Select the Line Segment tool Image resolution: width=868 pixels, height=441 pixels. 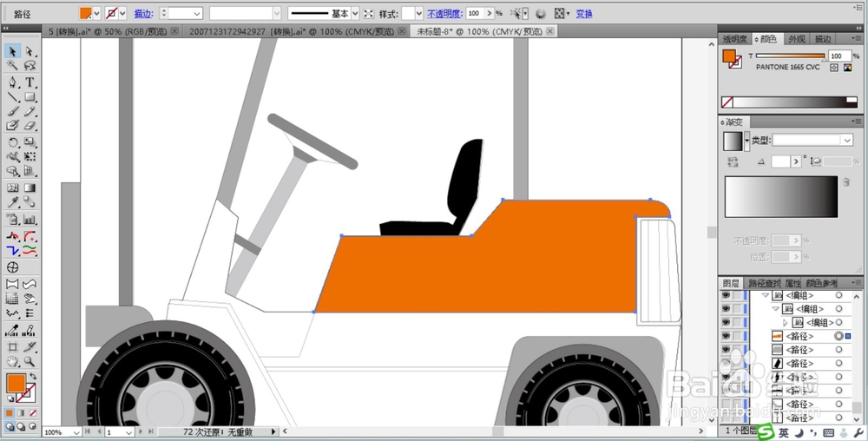12,97
